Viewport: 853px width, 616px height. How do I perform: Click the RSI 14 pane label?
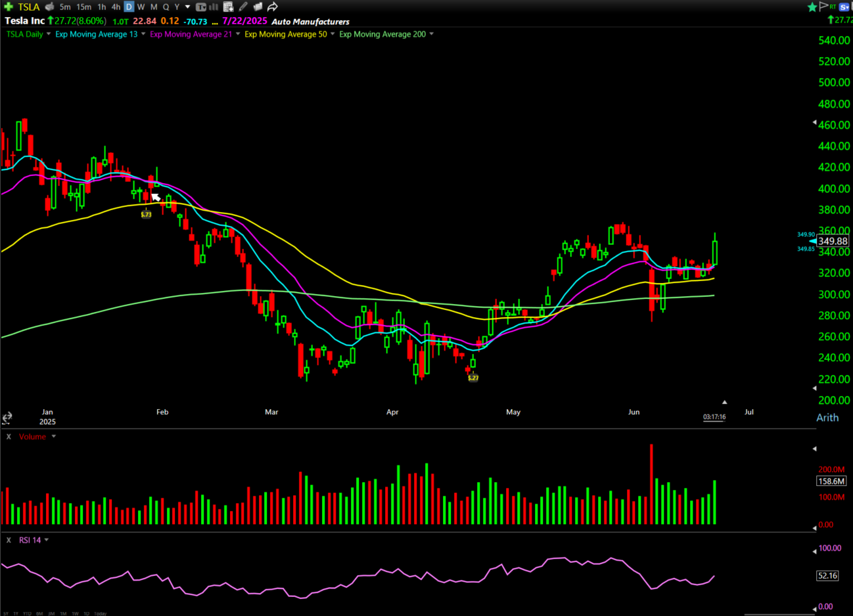[30, 540]
